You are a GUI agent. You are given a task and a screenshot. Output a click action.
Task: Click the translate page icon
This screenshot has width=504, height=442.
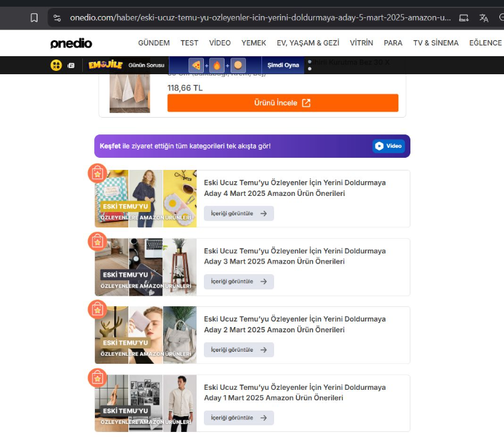483,17
